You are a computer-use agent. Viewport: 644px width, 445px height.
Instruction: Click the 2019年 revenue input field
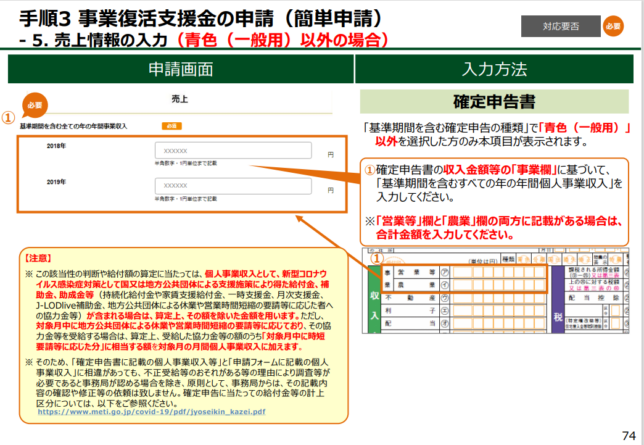233,186
